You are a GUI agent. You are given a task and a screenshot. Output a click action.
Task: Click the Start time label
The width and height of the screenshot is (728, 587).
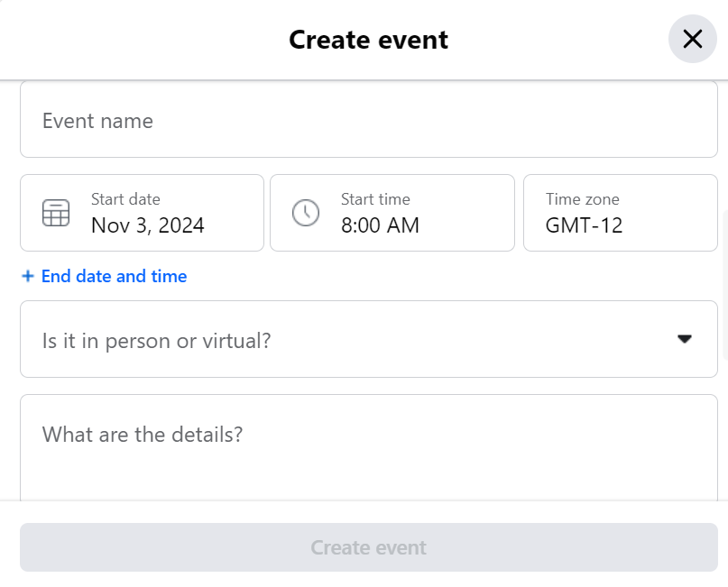375,199
